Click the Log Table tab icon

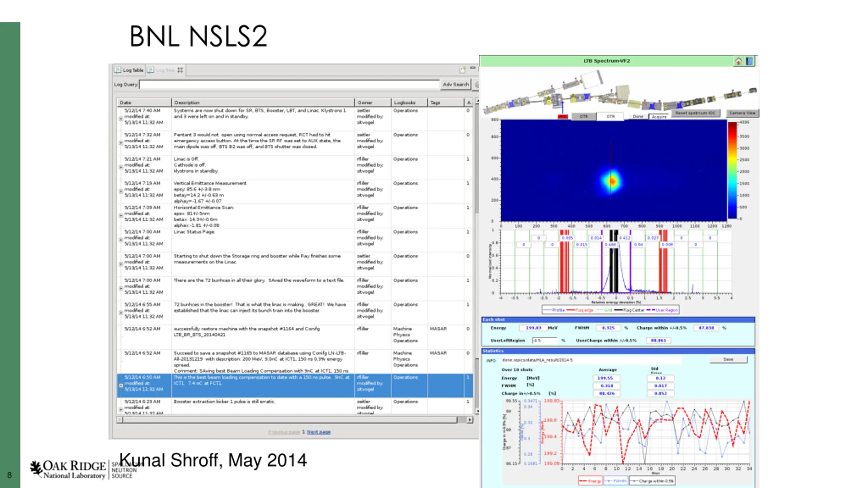pyautogui.click(x=118, y=70)
